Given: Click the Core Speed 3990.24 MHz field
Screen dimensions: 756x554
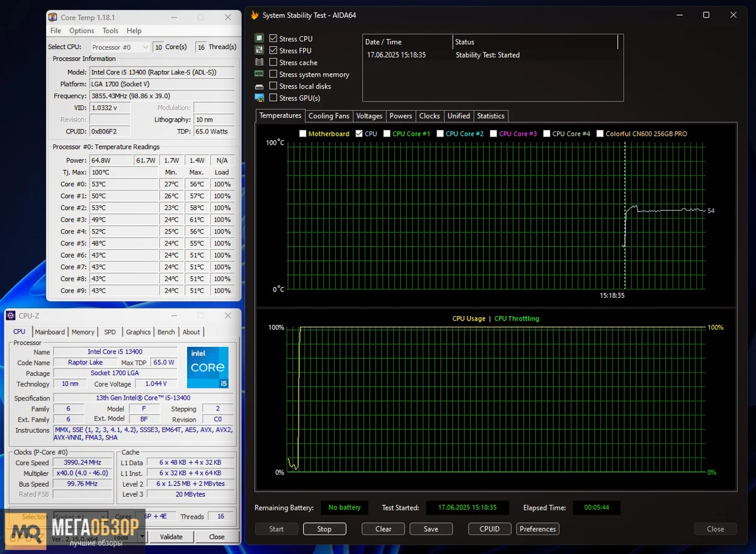Looking at the screenshot, I should tap(83, 463).
